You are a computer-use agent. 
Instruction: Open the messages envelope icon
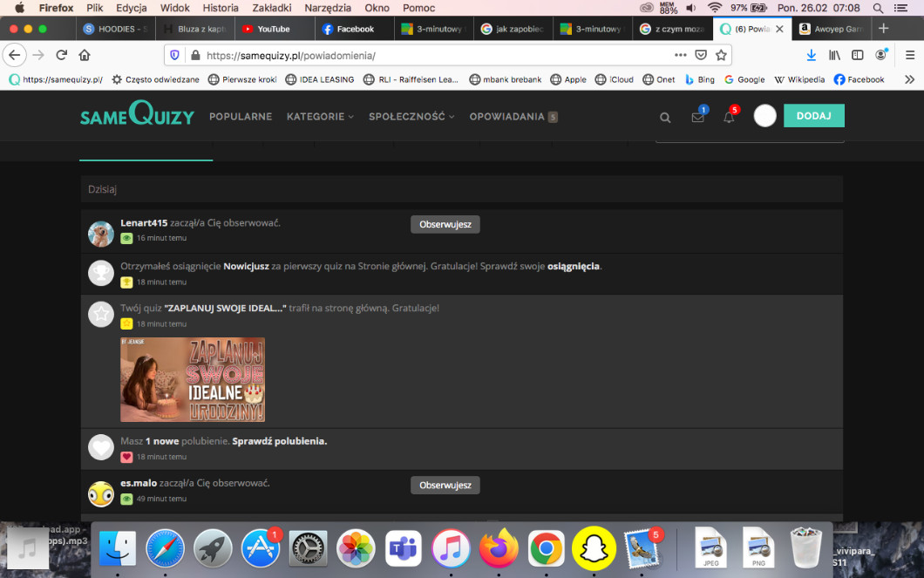point(697,117)
